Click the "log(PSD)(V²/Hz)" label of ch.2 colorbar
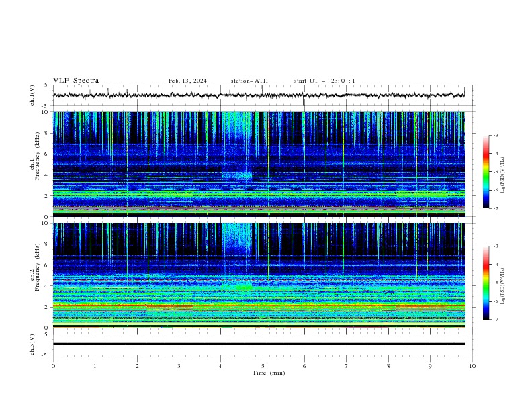The height and width of the screenshot is (411, 532). pyautogui.click(x=503, y=285)
